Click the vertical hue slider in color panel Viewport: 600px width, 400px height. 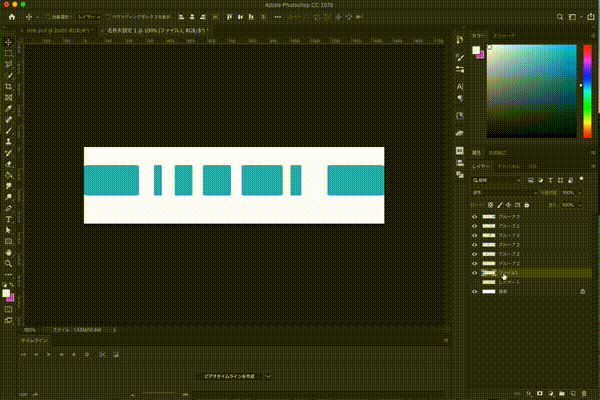click(x=588, y=90)
